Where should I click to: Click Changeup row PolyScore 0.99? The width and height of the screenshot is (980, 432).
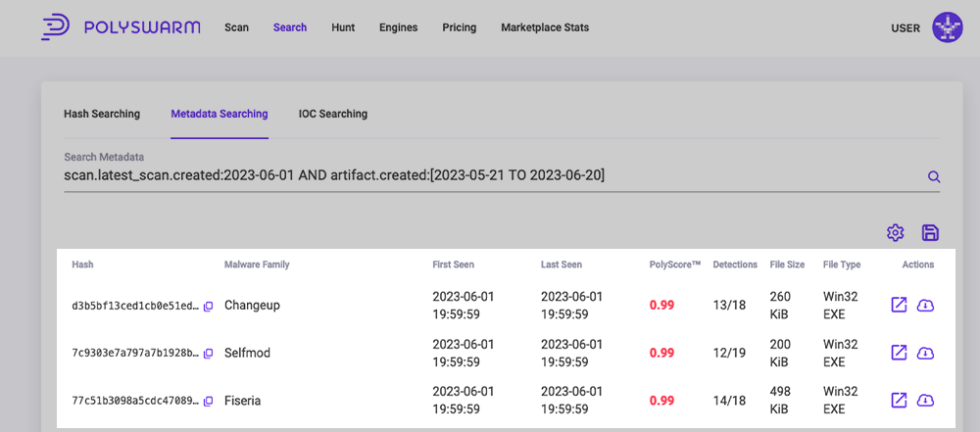coord(661,306)
